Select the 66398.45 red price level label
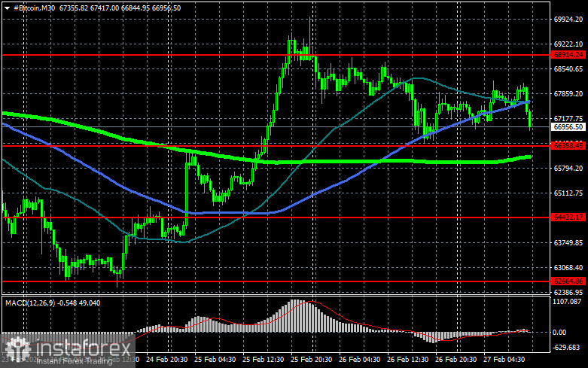The image size is (588, 368). pos(568,145)
